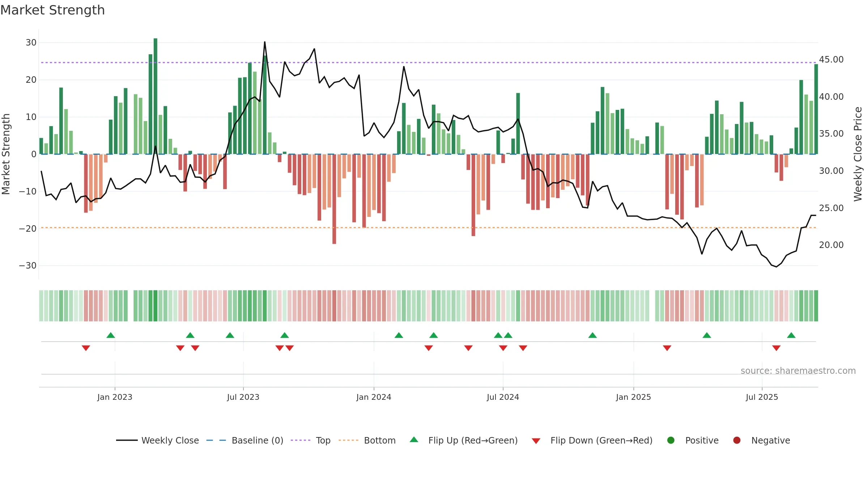Click the Weekly Close Price axis title

858,154
